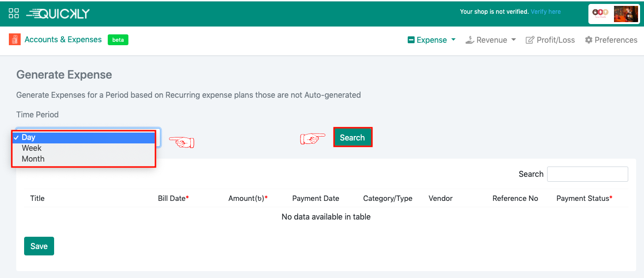Choose Month from the dropdown list

point(33,159)
